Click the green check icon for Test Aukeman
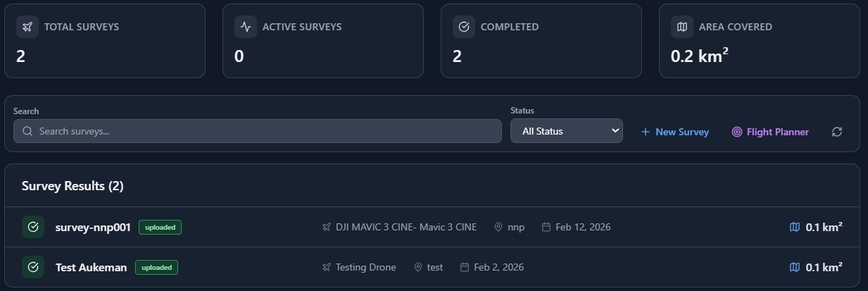This screenshot has width=868, height=291. [x=33, y=267]
